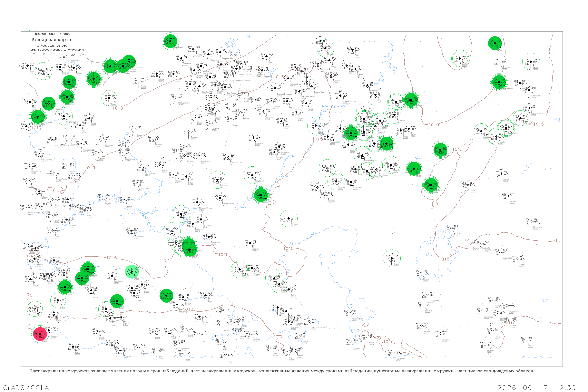Click the red weather circle near Antalya
This screenshot has height=392, width=588.
40,334
